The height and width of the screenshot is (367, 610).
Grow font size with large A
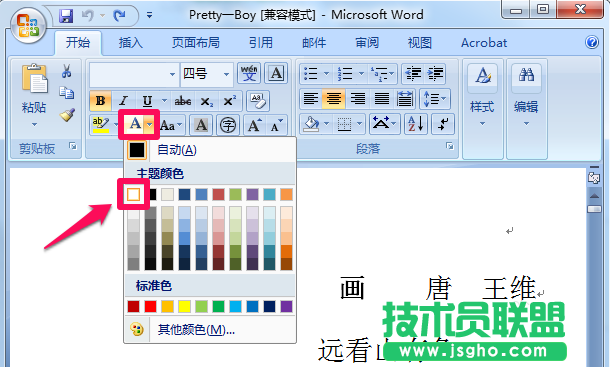(x=254, y=125)
